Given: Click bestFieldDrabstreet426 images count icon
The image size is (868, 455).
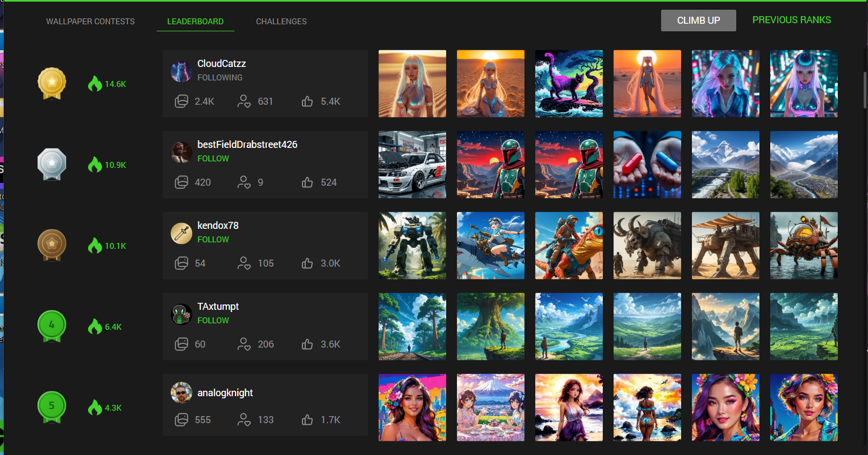Looking at the screenshot, I should coord(181,182).
